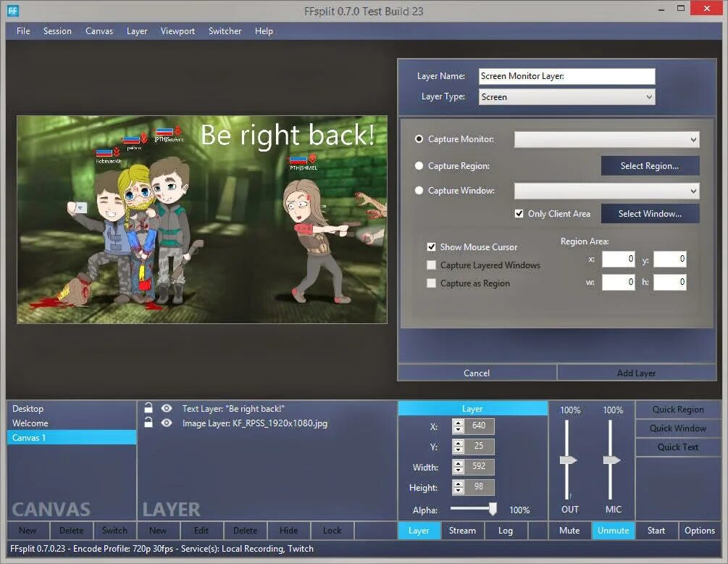Click the canvas preview image

point(202,219)
